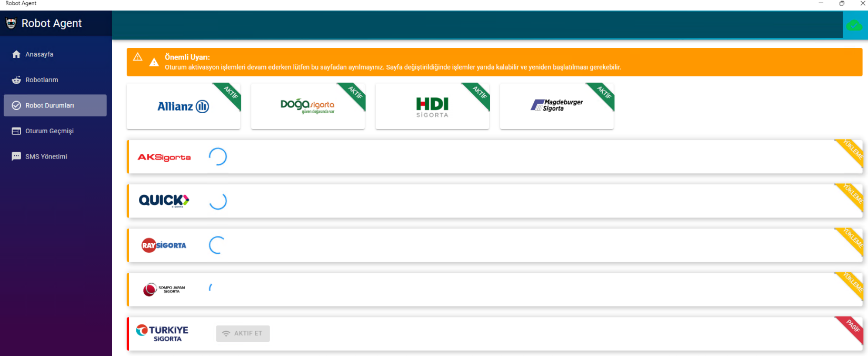This screenshot has height=356, width=868.
Task: Click the Robotlarım robot icon
Action: (x=16, y=80)
